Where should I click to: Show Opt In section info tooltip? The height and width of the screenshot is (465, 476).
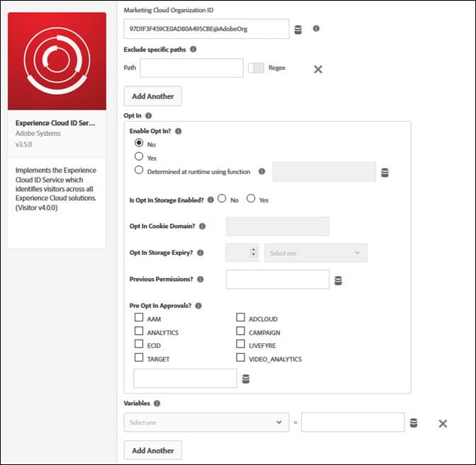point(149,115)
